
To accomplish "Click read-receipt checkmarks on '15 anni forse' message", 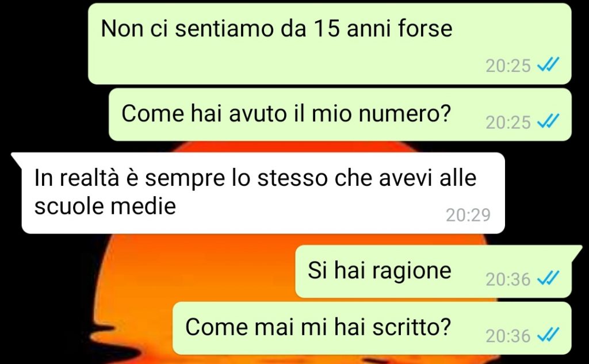I will [x=548, y=64].
